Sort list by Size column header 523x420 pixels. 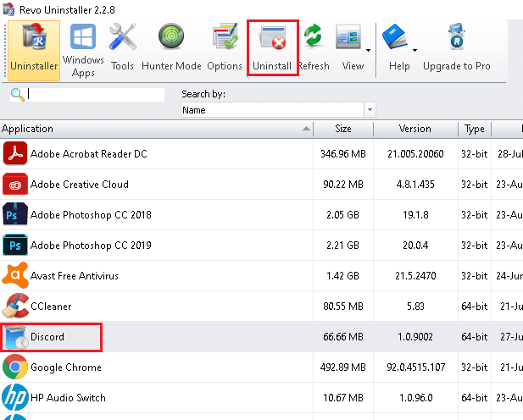point(343,129)
